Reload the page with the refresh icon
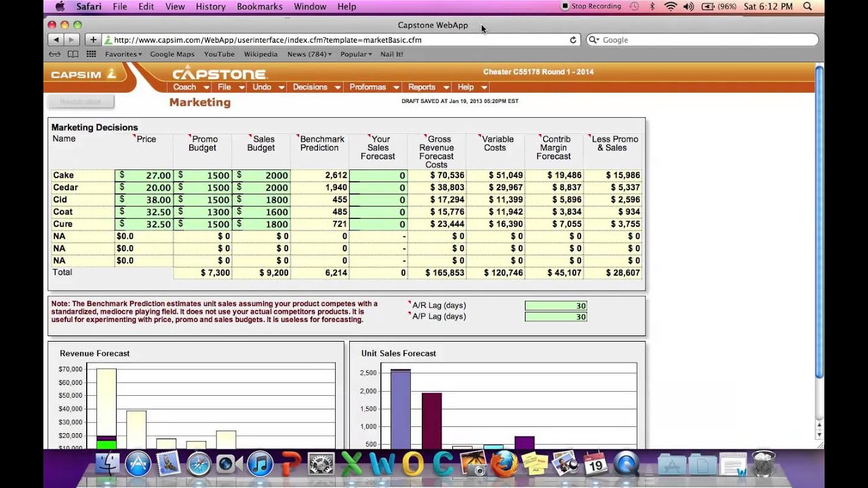The width and height of the screenshot is (868, 488). click(573, 40)
